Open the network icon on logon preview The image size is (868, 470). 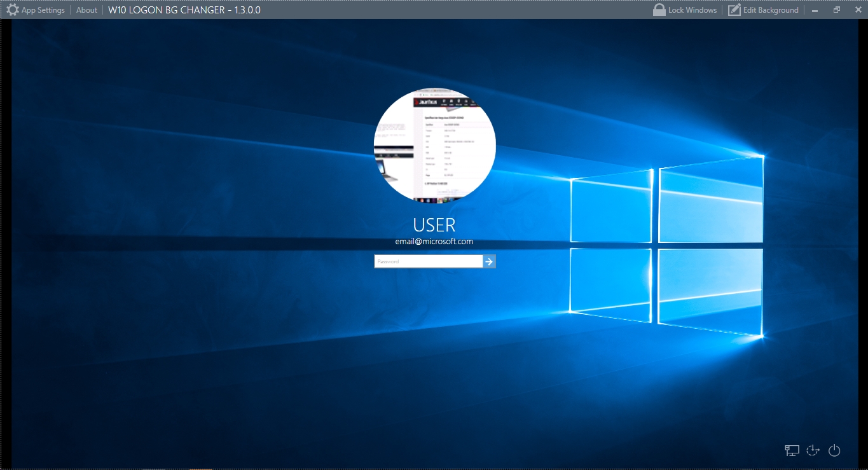(x=792, y=450)
